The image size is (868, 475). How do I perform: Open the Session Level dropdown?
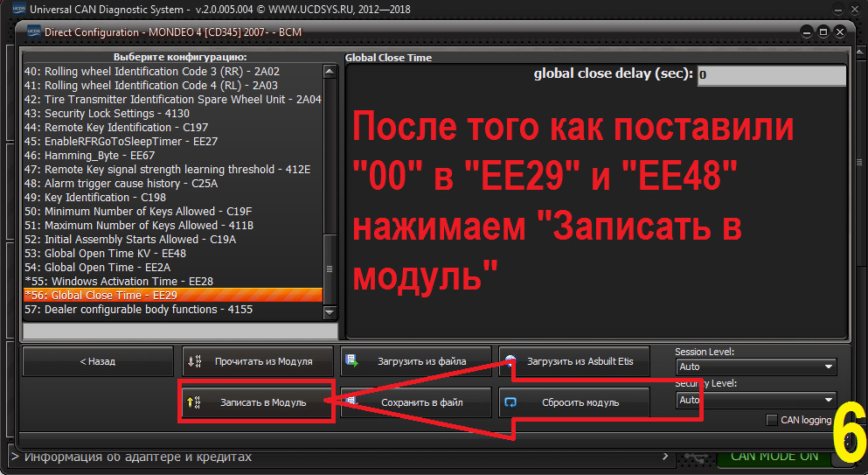point(756,367)
